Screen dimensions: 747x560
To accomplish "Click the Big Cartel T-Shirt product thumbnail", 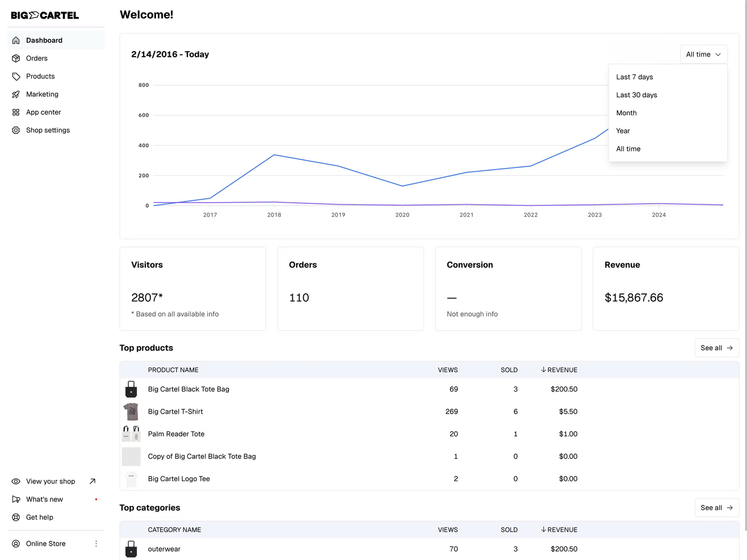I will [x=131, y=411].
